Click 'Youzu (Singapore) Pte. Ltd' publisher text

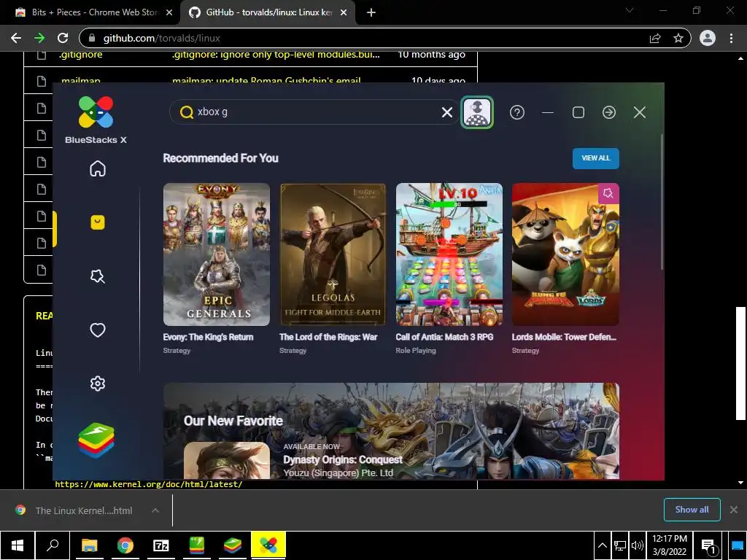coord(338,472)
